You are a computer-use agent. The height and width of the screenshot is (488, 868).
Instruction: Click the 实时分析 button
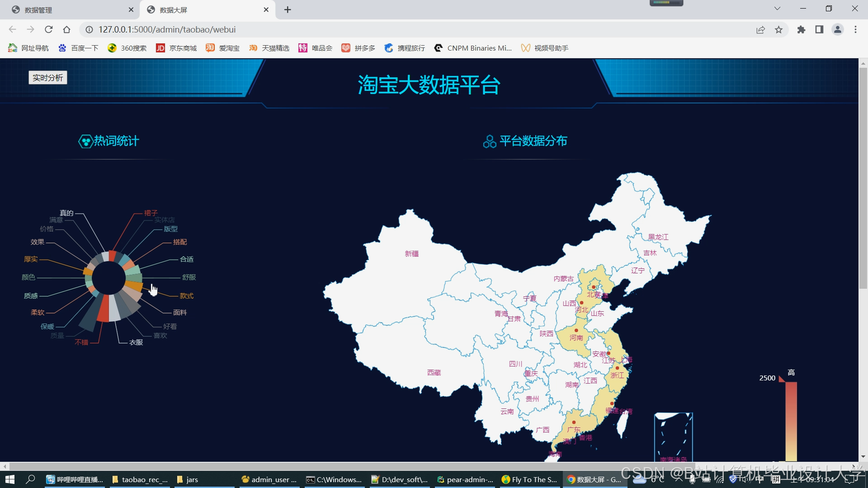click(48, 78)
